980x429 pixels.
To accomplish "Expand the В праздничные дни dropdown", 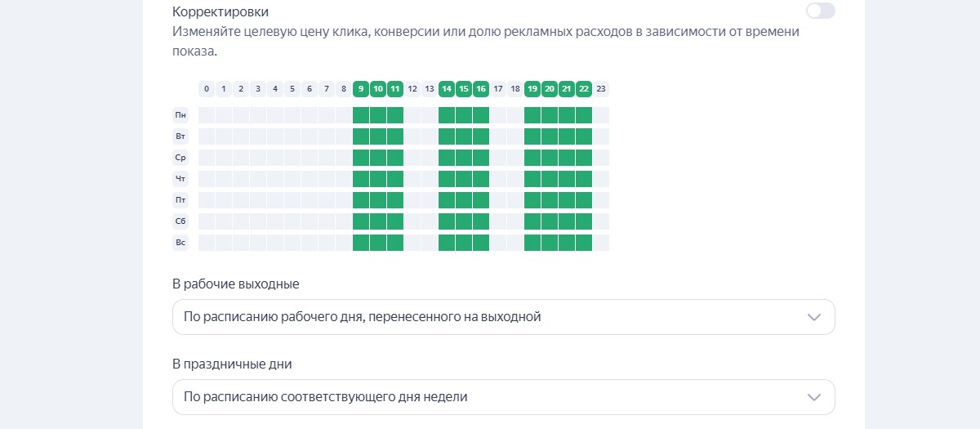I will pos(503,397).
